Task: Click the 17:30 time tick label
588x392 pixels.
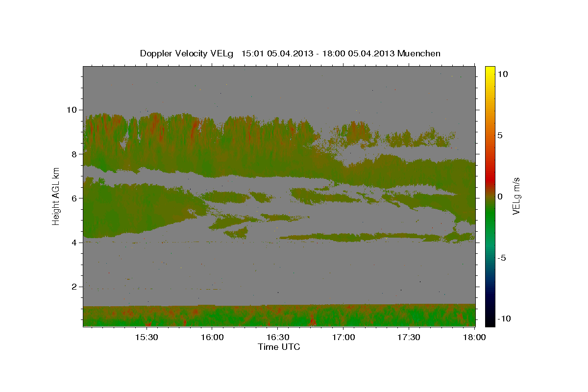Action: pyautogui.click(x=409, y=338)
